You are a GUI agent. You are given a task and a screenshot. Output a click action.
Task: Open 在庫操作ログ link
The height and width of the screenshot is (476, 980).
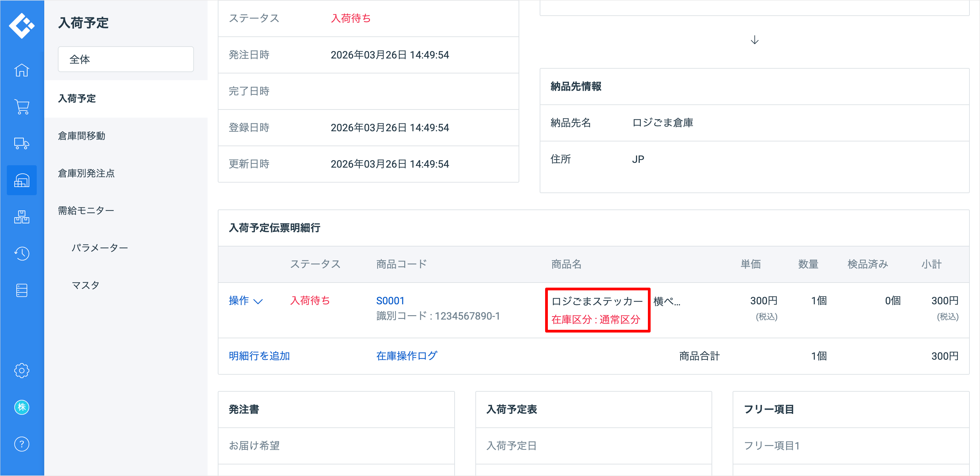tap(407, 356)
